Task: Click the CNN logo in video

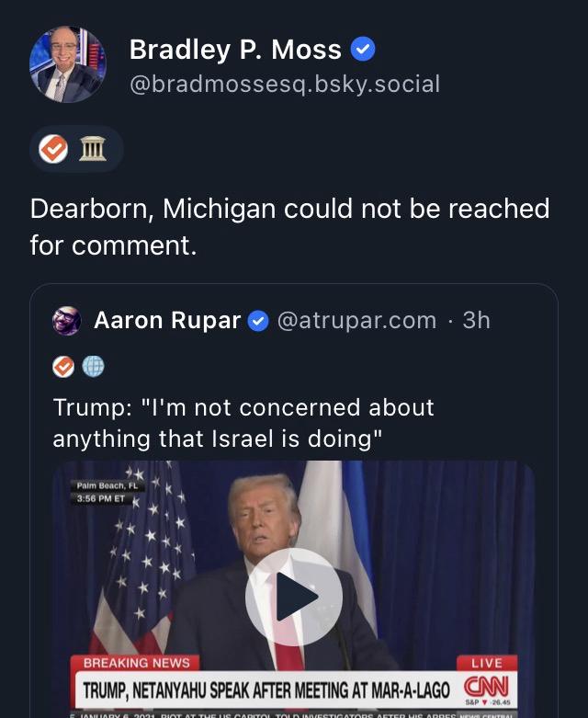Action: (485, 688)
